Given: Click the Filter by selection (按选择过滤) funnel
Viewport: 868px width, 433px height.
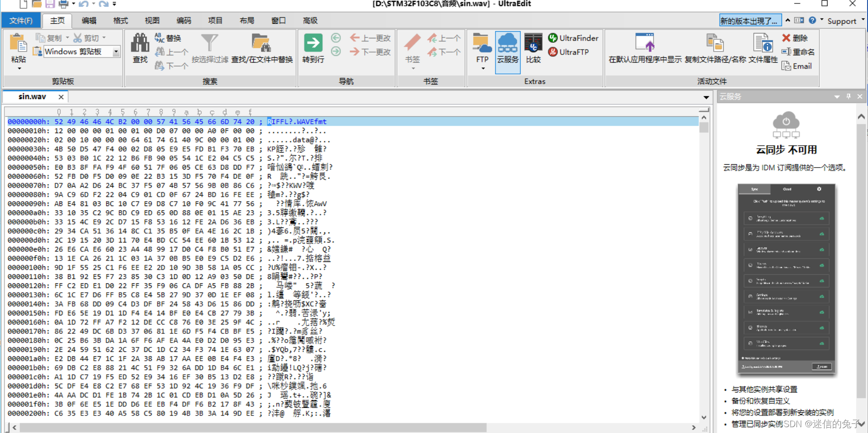Looking at the screenshot, I should (x=210, y=43).
